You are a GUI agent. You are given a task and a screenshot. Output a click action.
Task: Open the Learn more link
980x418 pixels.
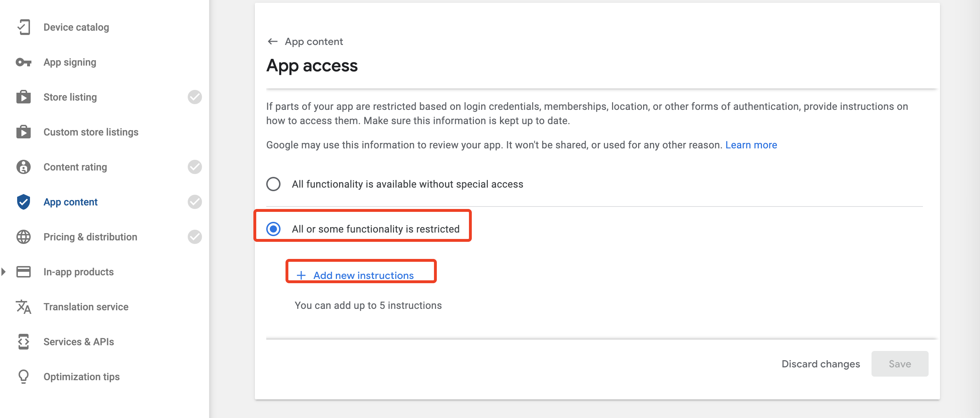tap(751, 145)
